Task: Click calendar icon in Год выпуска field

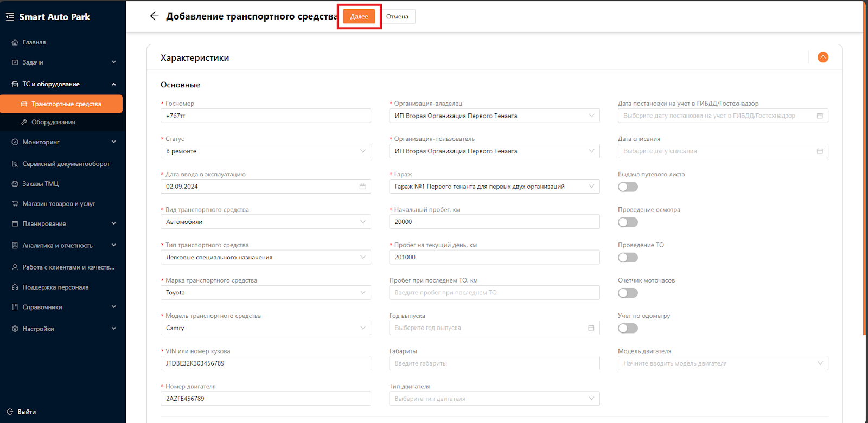Action: pos(591,328)
